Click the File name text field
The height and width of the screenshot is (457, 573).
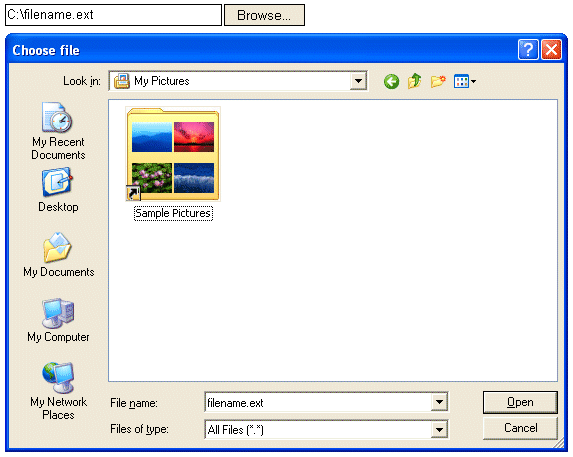coord(318,402)
